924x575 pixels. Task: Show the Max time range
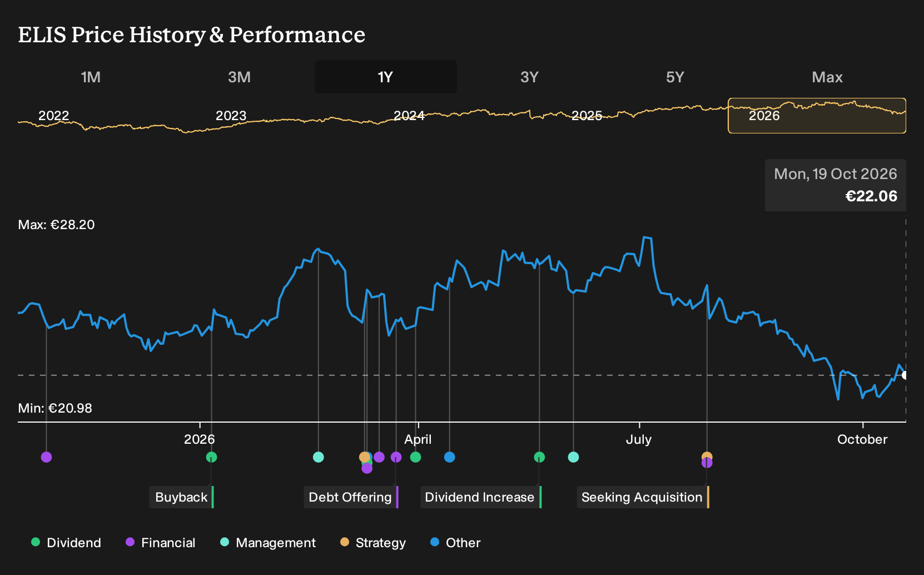[827, 77]
